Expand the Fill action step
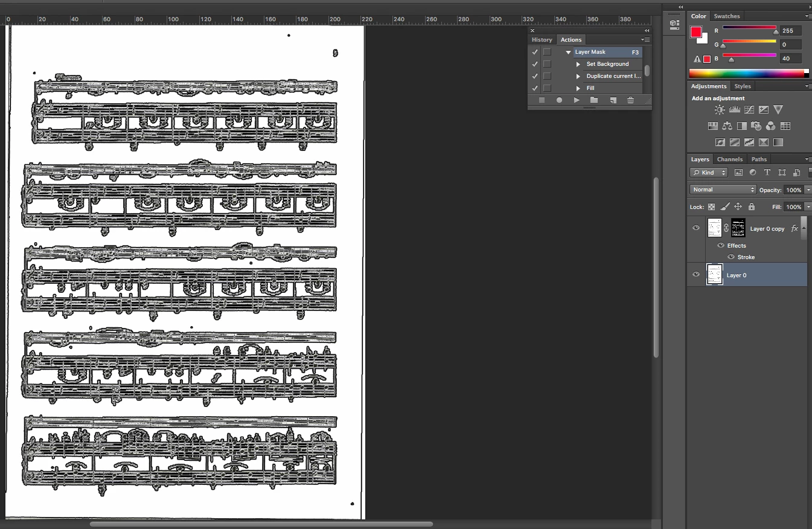The width and height of the screenshot is (812, 529). coord(578,88)
